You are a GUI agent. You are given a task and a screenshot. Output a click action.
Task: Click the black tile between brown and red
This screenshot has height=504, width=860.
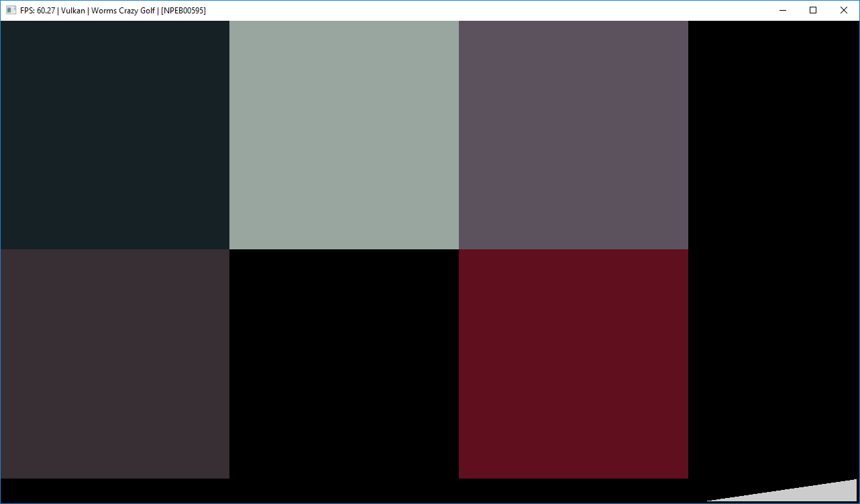(x=344, y=364)
